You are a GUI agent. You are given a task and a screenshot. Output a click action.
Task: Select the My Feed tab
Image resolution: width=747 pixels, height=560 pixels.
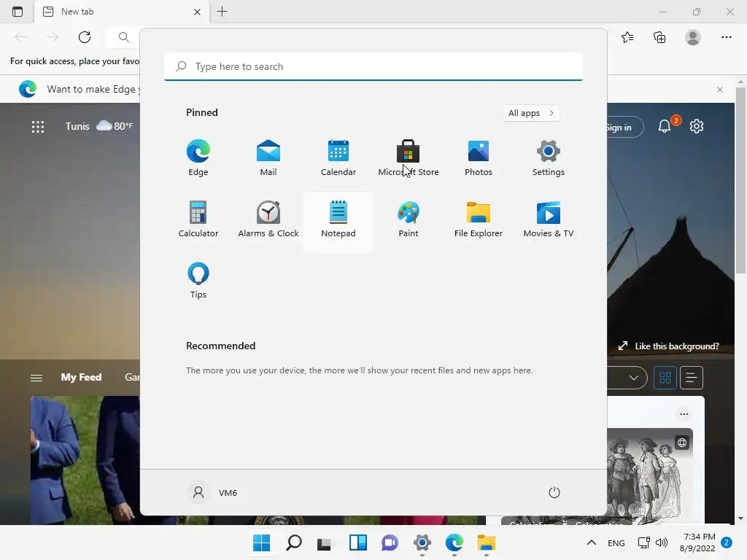pos(81,377)
